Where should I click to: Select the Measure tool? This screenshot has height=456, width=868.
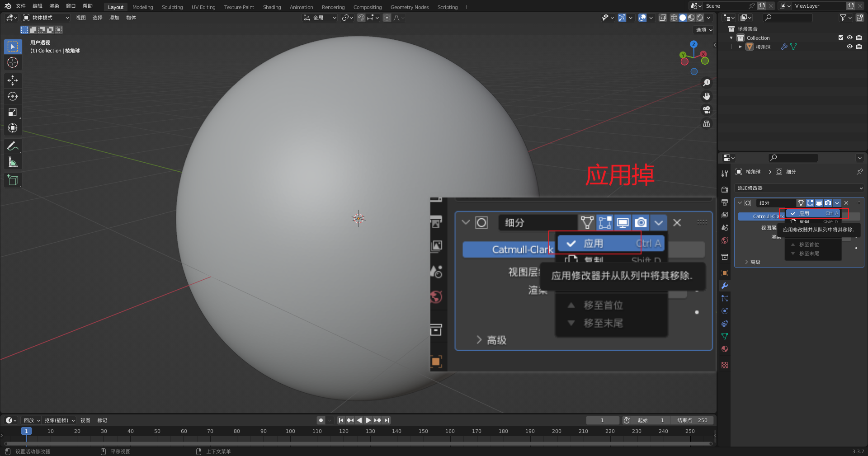(13, 162)
